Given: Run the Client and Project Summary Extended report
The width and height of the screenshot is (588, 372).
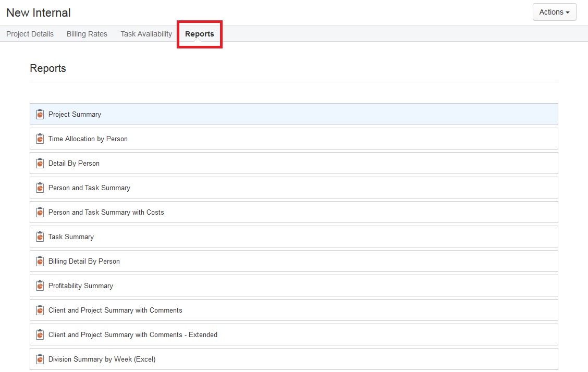Looking at the screenshot, I should pos(132,334).
